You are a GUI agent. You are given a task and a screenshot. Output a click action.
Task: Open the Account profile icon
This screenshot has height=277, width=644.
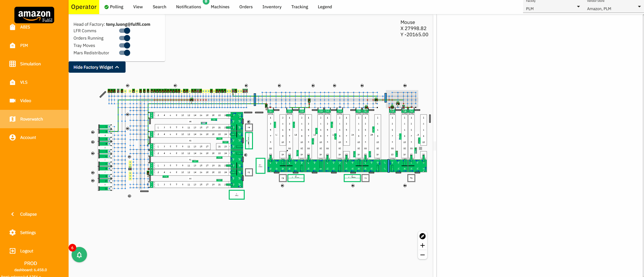(13, 137)
